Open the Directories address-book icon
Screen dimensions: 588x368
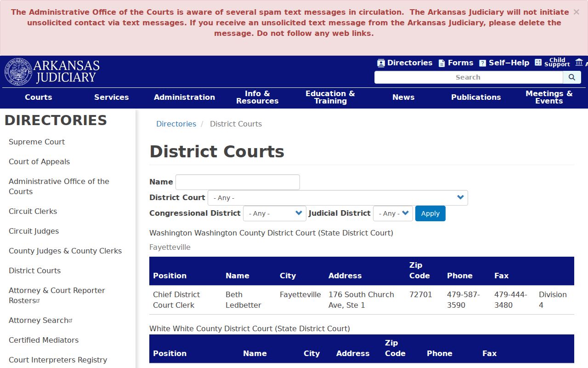381,63
